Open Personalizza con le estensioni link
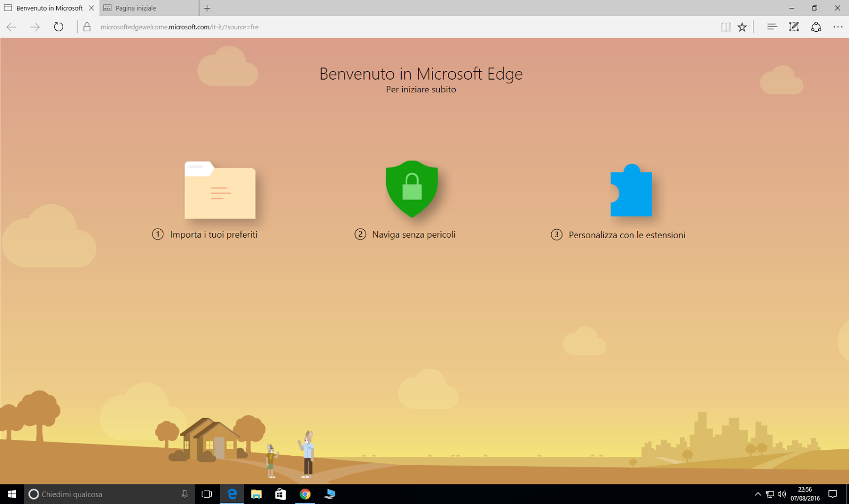The width and height of the screenshot is (849, 504). [627, 235]
